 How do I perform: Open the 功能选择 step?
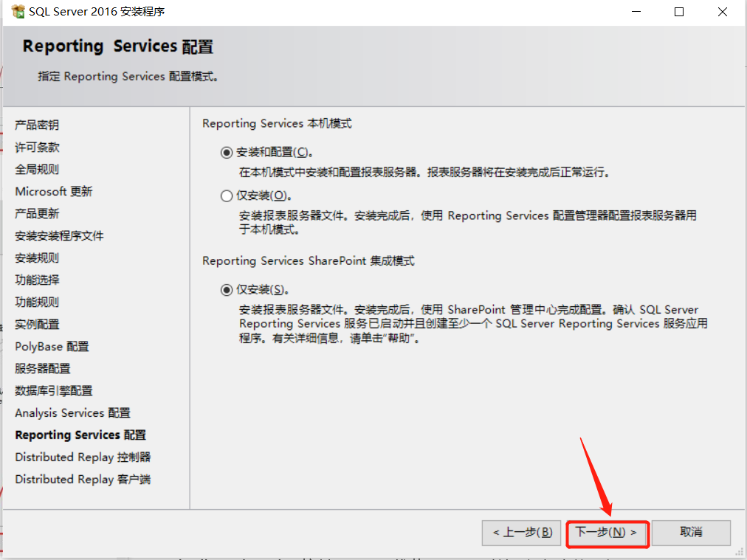click(34, 280)
